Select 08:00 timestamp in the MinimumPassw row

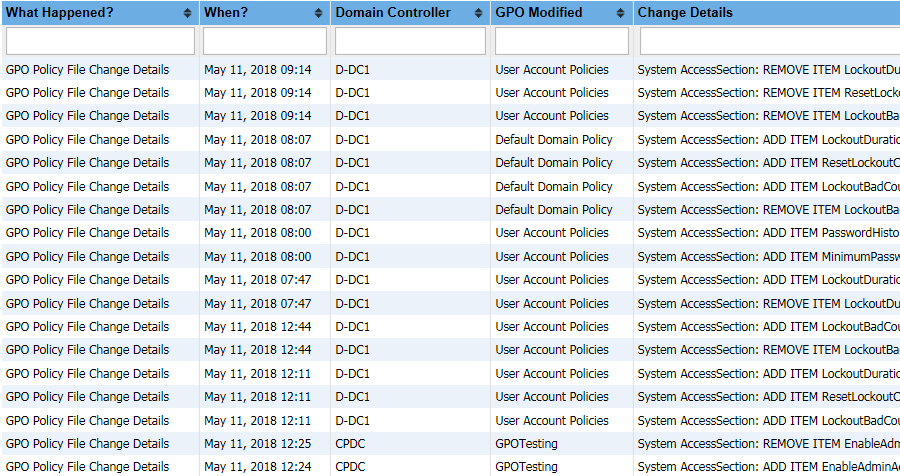258,257
